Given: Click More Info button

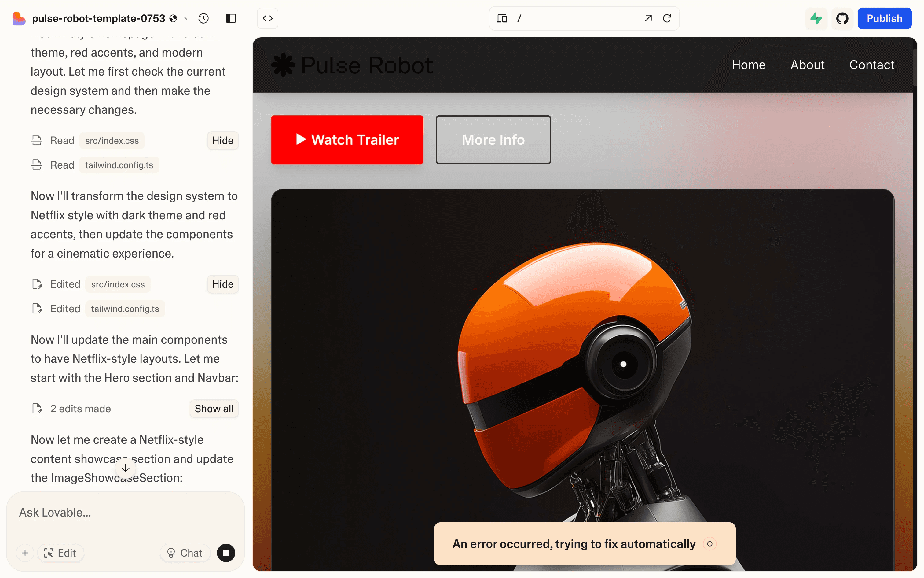Looking at the screenshot, I should click(493, 140).
